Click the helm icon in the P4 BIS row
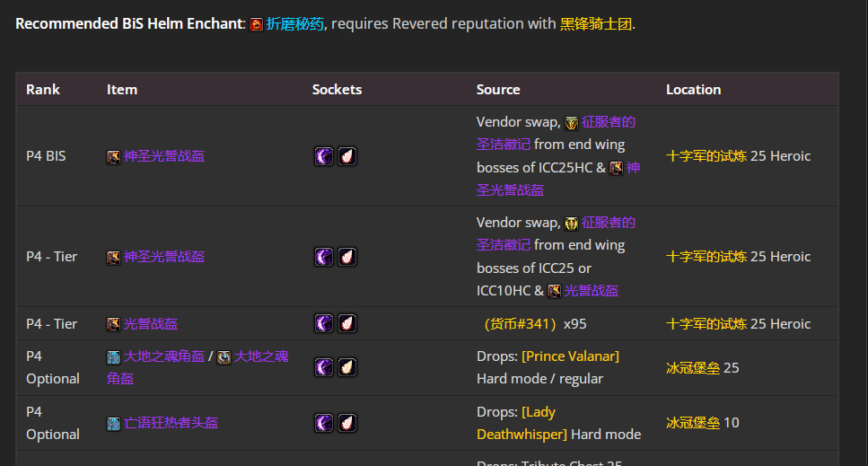The height and width of the screenshot is (466, 868). pos(113,156)
